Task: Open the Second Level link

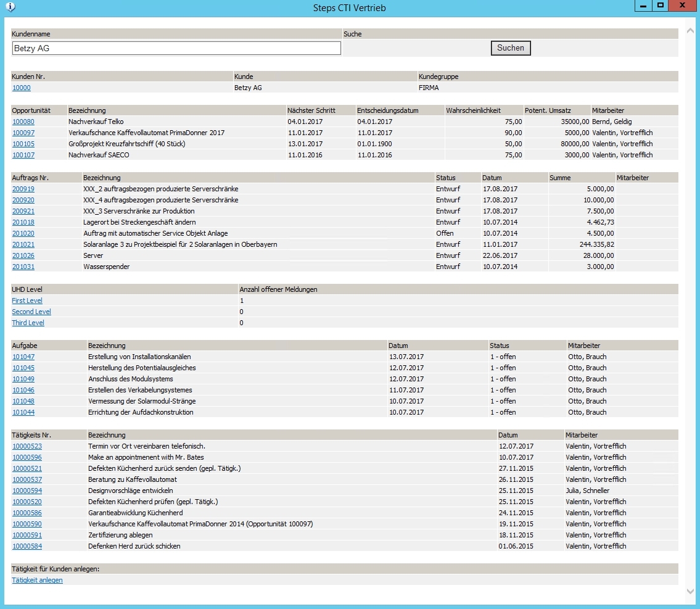Action: click(31, 312)
